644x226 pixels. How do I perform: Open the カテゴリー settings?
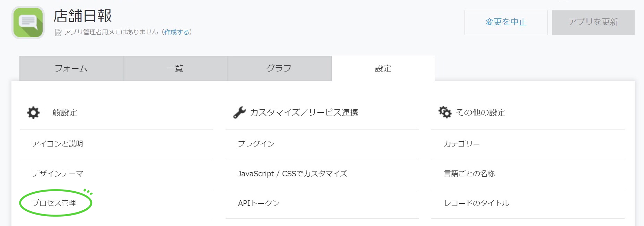[x=462, y=144]
